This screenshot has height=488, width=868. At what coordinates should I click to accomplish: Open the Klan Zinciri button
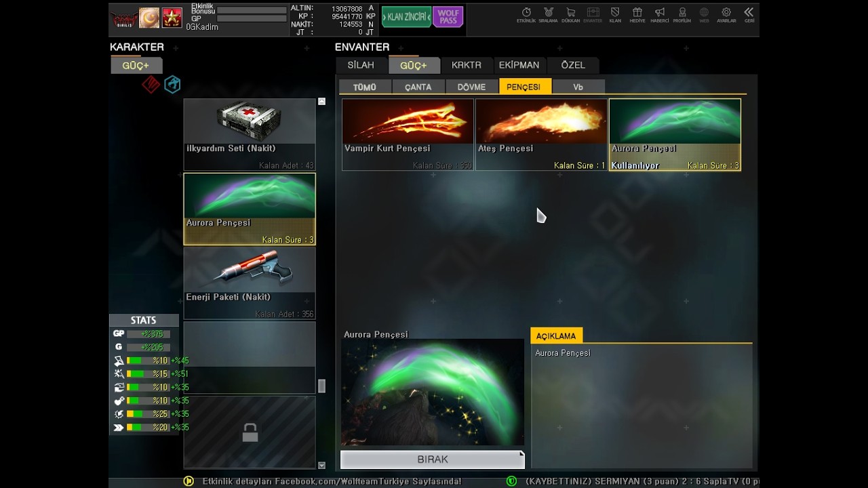click(407, 17)
